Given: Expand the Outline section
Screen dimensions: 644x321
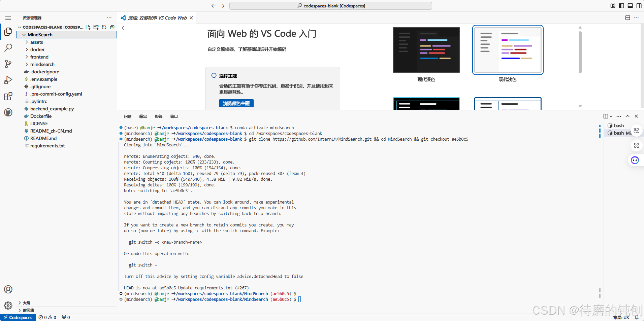Looking at the screenshot, I should tap(67, 303).
